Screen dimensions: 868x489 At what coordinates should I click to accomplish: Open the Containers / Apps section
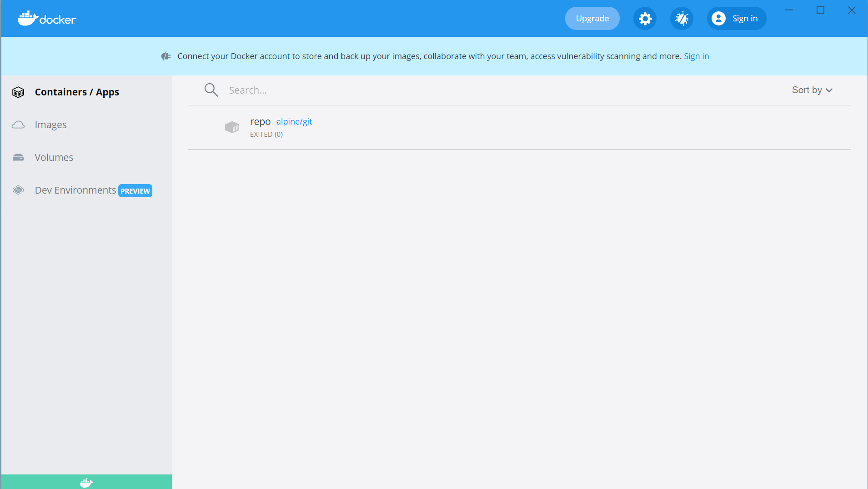pyautogui.click(x=77, y=92)
